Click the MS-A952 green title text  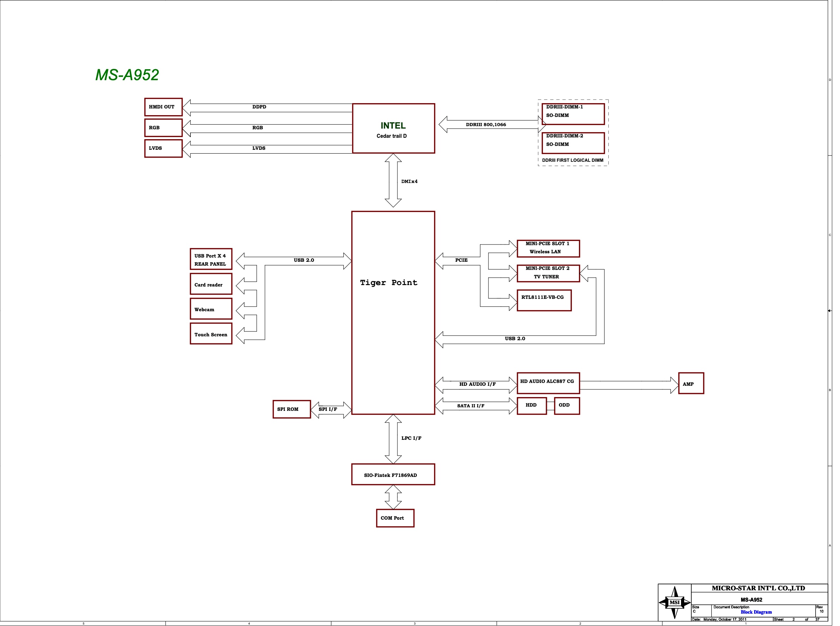pyautogui.click(x=127, y=75)
